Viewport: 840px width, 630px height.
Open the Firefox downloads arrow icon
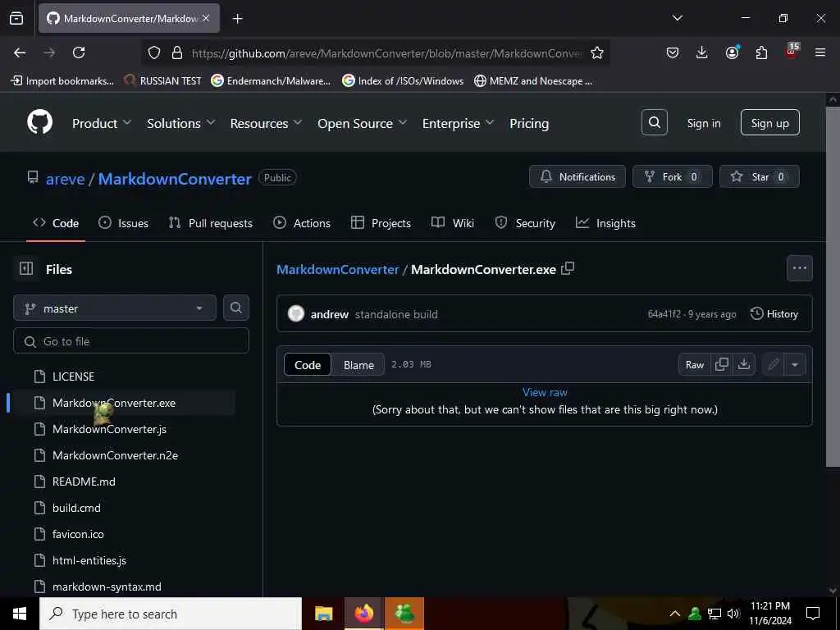[702, 52]
